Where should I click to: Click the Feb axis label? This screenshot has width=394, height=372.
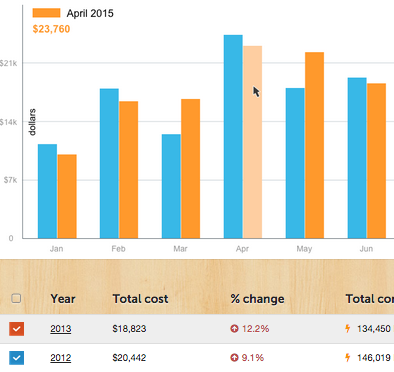[118, 249]
